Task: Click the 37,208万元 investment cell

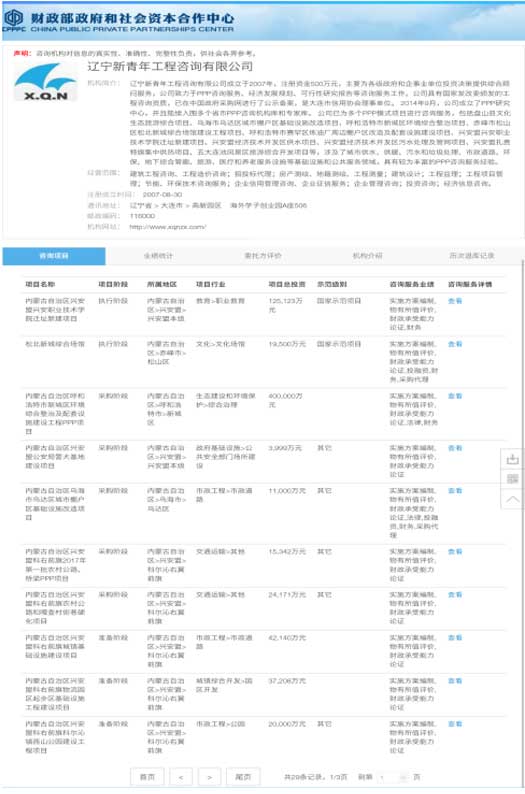Action: point(287,681)
